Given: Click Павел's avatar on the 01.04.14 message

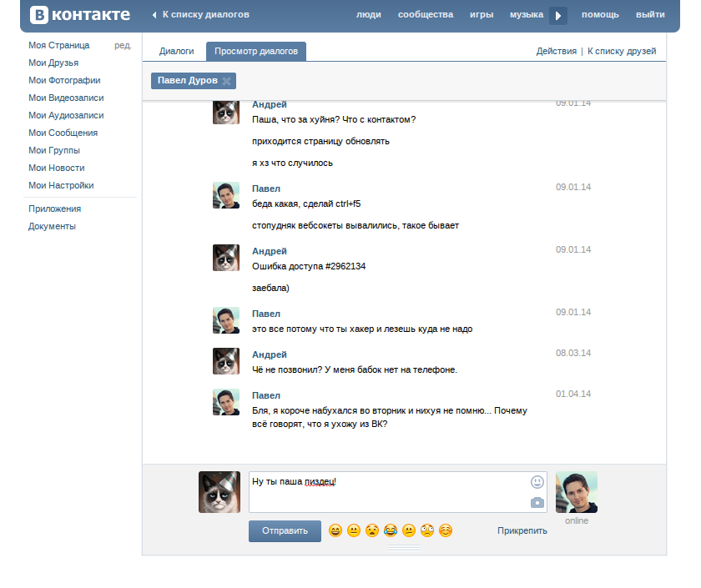Looking at the screenshot, I should pos(226,402).
